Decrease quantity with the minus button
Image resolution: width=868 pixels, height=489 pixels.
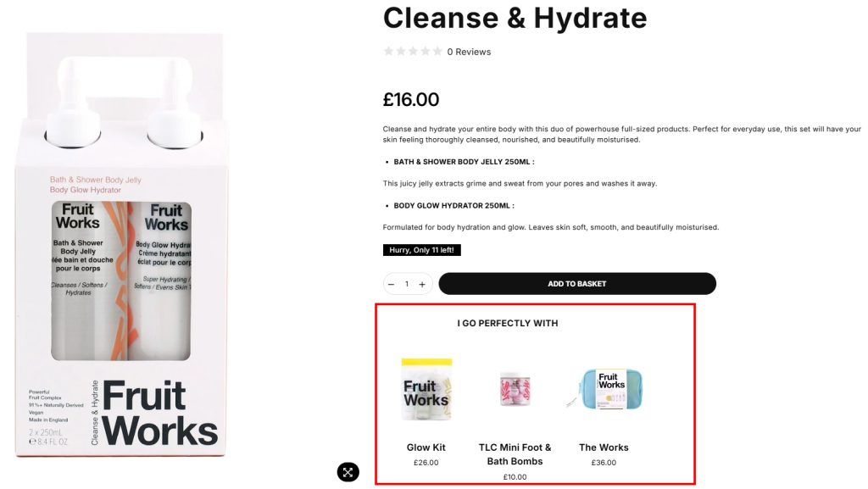[x=391, y=284]
